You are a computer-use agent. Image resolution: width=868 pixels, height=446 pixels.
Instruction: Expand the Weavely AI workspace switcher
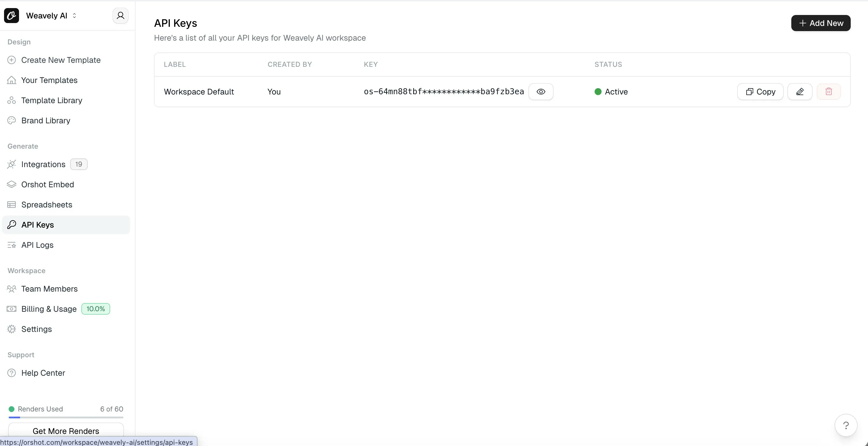click(x=74, y=16)
